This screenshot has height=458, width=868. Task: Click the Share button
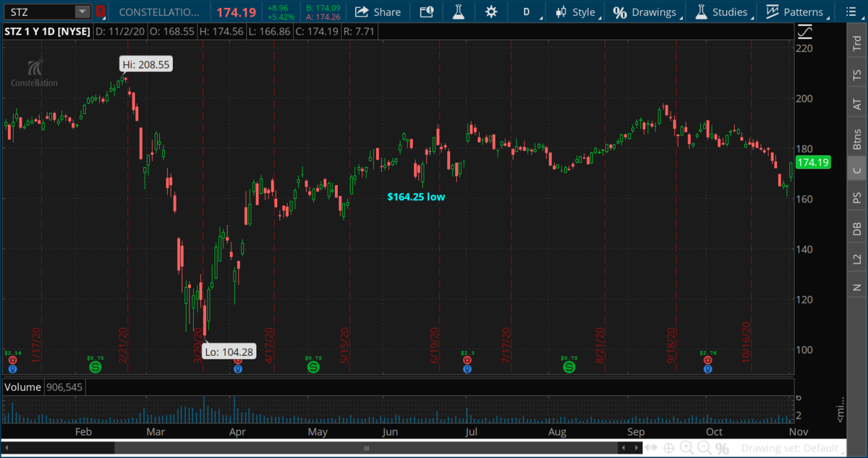(378, 12)
